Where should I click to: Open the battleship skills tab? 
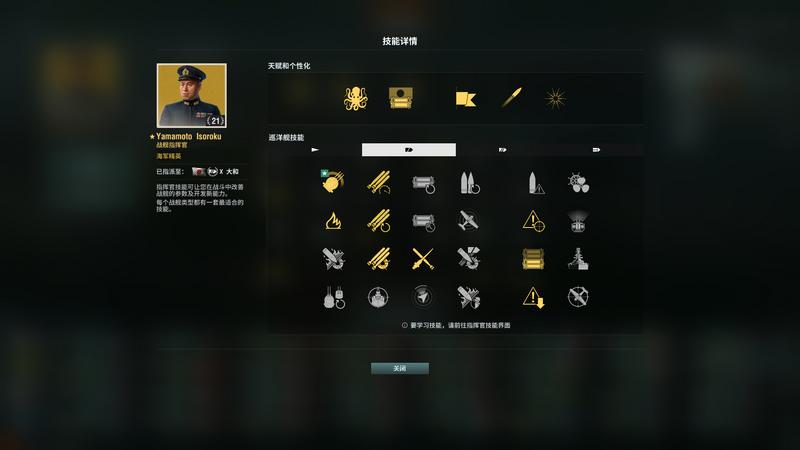point(503,149)
